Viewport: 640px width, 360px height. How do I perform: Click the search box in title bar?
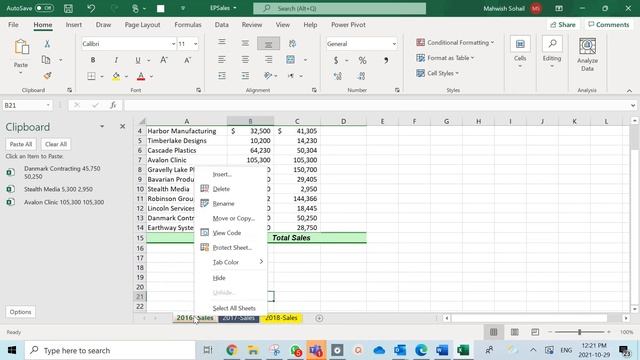pyautogui.click(x=339, y=8)
